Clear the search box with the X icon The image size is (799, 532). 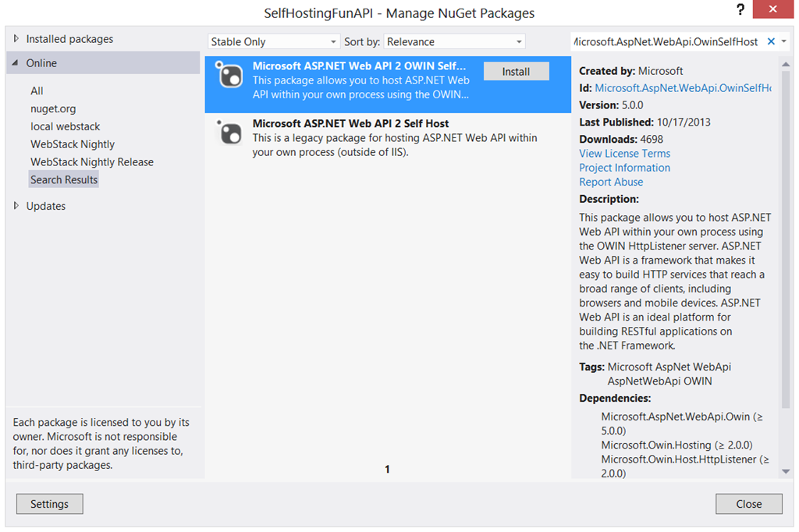coord(771,41)
